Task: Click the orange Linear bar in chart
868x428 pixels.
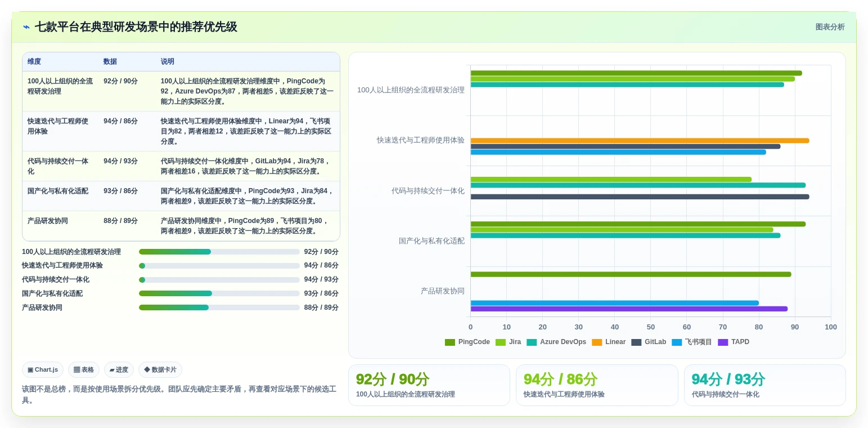Action: tap(640, 141)
